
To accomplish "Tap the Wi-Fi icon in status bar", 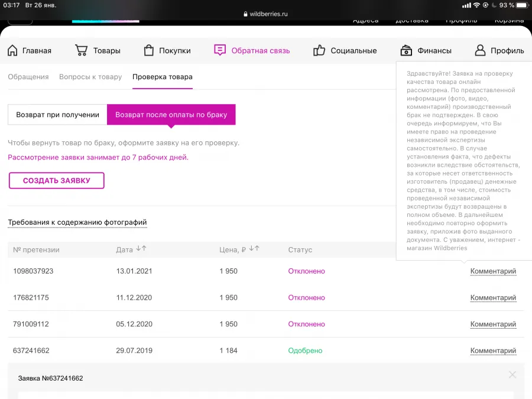I will (476, 5).
